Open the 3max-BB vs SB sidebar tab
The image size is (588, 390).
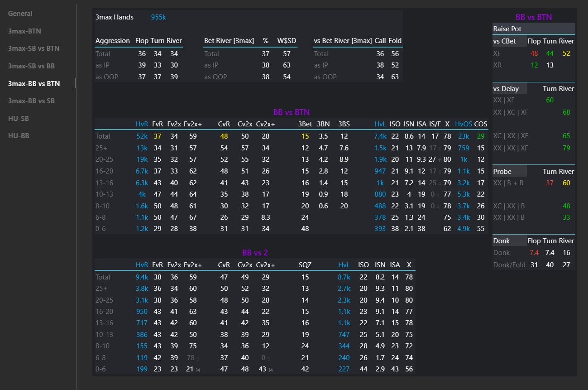coord(31,101)
